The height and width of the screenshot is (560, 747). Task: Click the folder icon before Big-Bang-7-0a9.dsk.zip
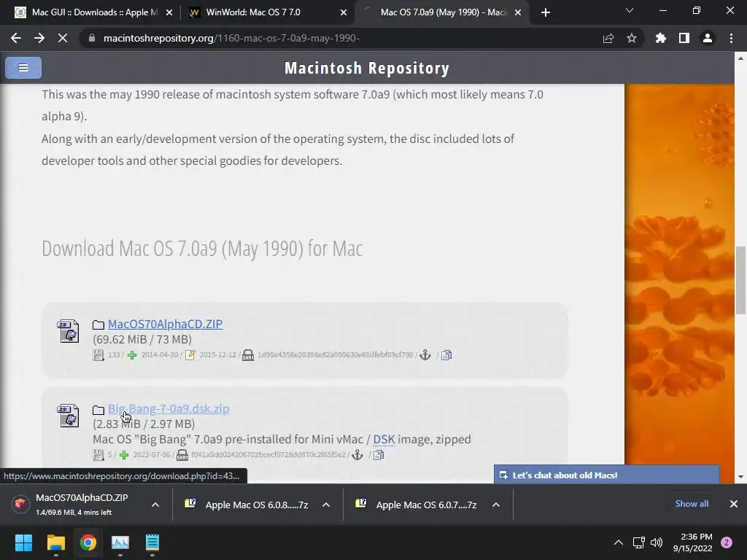coord(98,410)
